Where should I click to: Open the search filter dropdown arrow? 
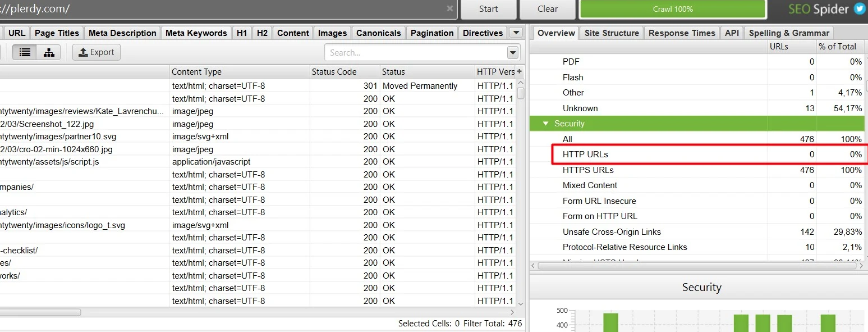point(512,52)
